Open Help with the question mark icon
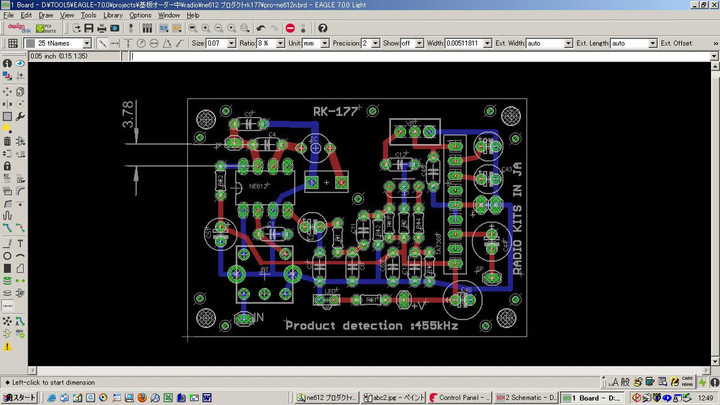720x405 pixels. [322, 28]
